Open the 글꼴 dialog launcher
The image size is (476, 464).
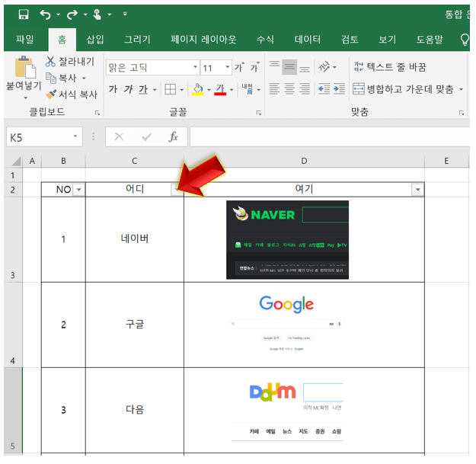259,113
